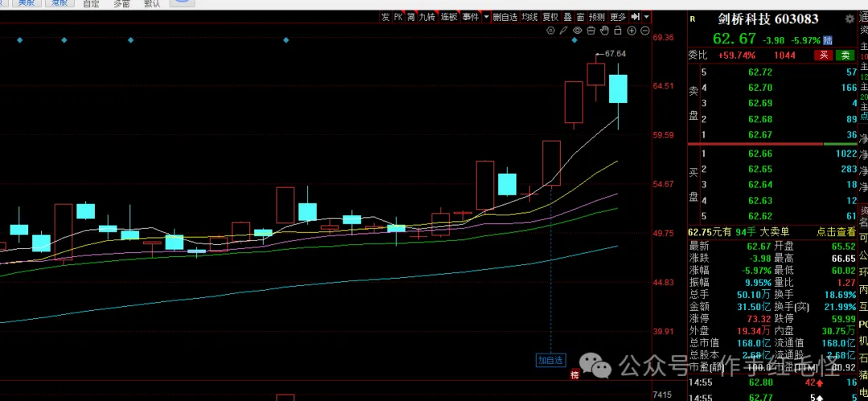Click 点击查看 link for large orders

coord(837,231)
